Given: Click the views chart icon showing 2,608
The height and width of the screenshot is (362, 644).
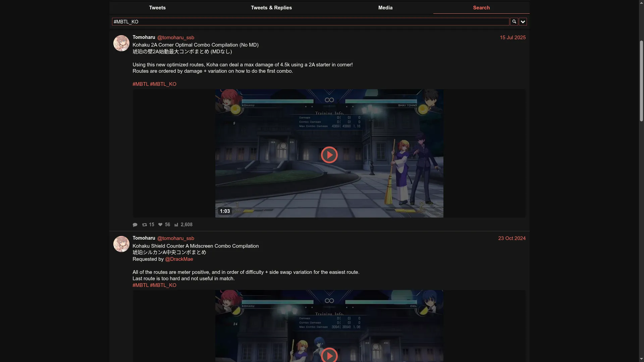Looking at the screenshot, I should 176,225.
